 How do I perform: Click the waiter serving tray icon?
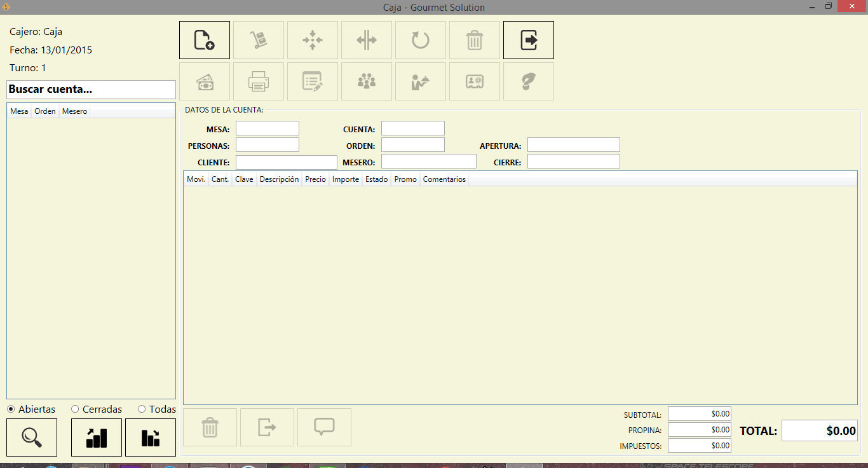point(420,81)
